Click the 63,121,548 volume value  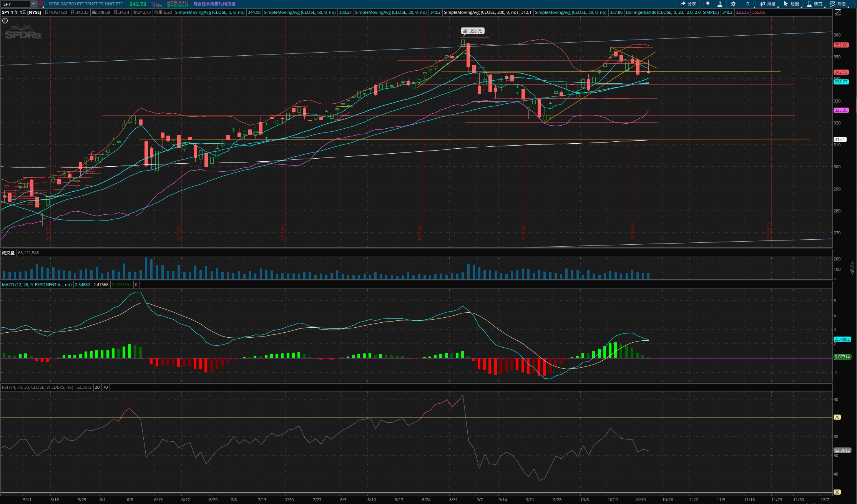pyautogui.click(x=28, y=253)
